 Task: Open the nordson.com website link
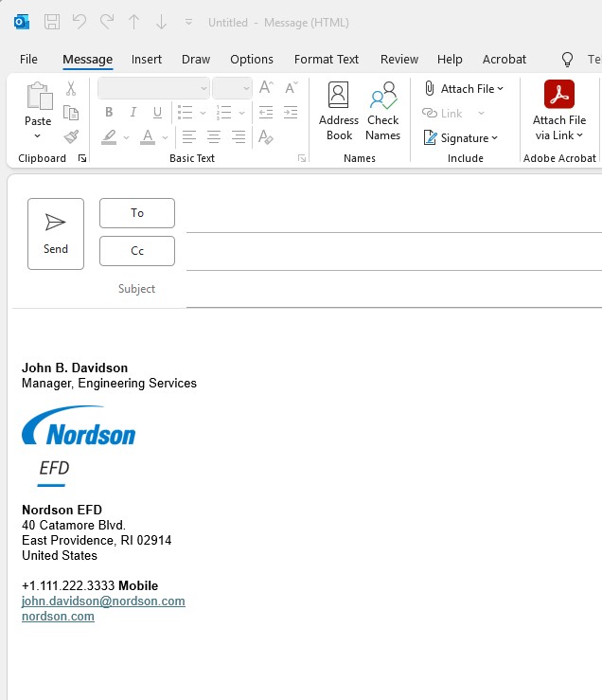click(x=58, y=616)
